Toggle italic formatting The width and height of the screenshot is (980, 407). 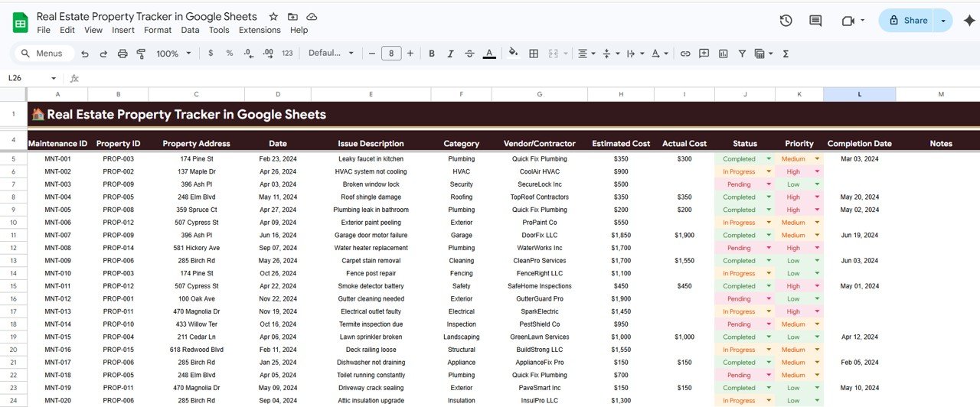[451, 54]
